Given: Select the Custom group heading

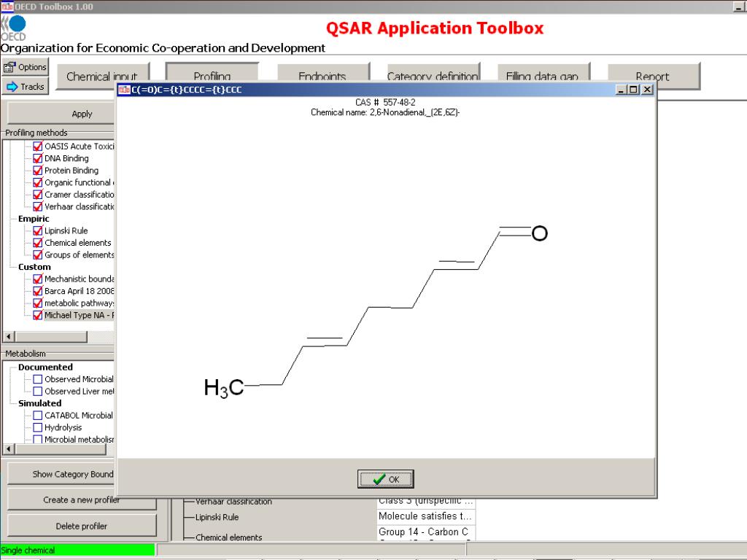Looking at the screenshot, I should [34, 267].
